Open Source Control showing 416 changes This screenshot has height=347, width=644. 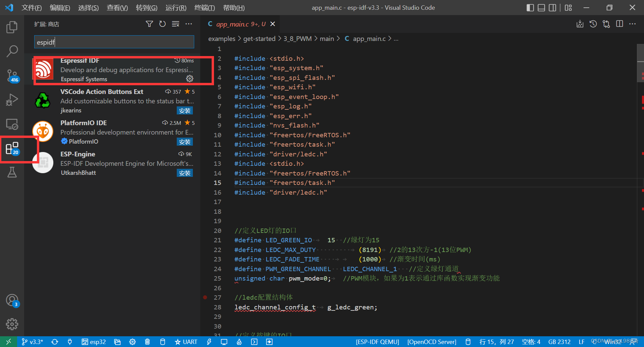[x=12, y=76]
